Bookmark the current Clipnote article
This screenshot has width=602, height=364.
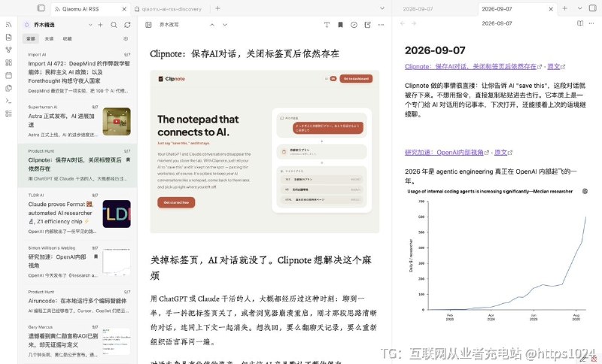pyautogui.click(x=340, y=25)
